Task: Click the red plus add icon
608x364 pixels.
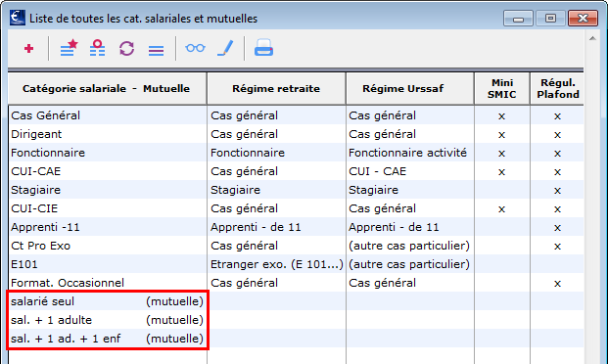Action: pos(28,49)
